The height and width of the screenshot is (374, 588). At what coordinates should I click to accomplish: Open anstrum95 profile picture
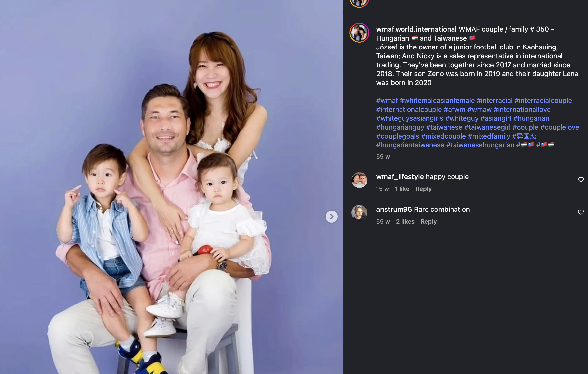pos(359,213)
